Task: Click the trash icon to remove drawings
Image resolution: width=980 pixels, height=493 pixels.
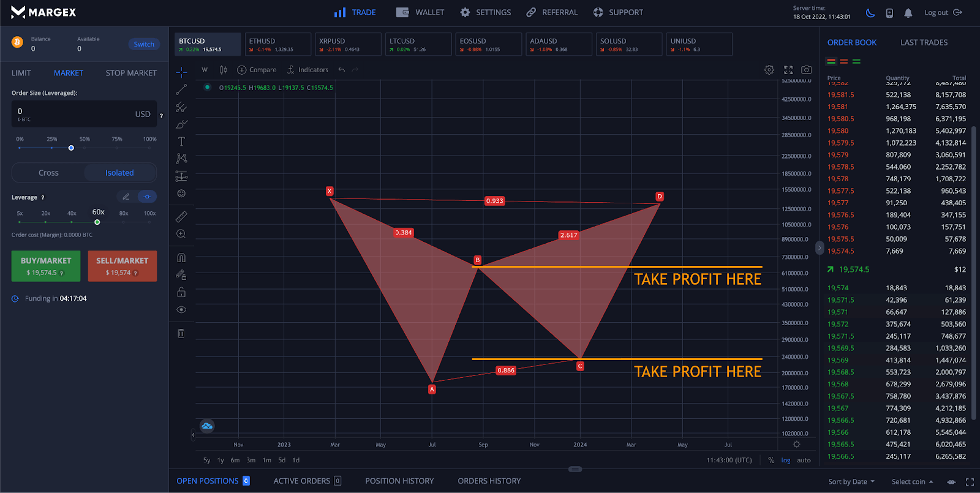Action: coord(181,334)
